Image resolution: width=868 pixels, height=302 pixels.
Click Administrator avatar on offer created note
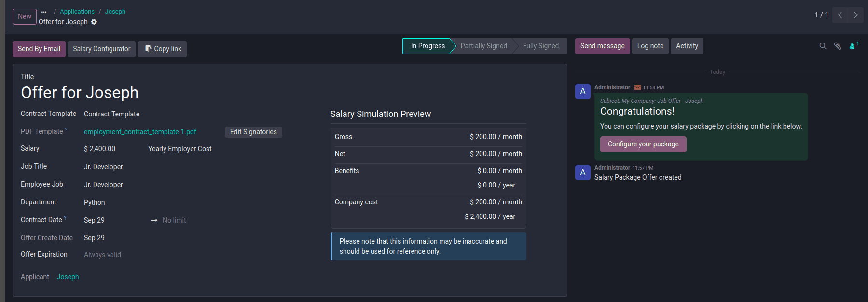583,173
